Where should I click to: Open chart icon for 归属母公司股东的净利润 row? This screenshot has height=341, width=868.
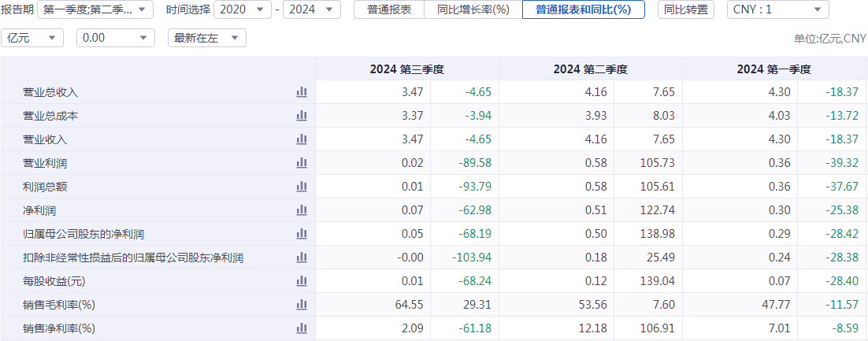tap(302, 234)
